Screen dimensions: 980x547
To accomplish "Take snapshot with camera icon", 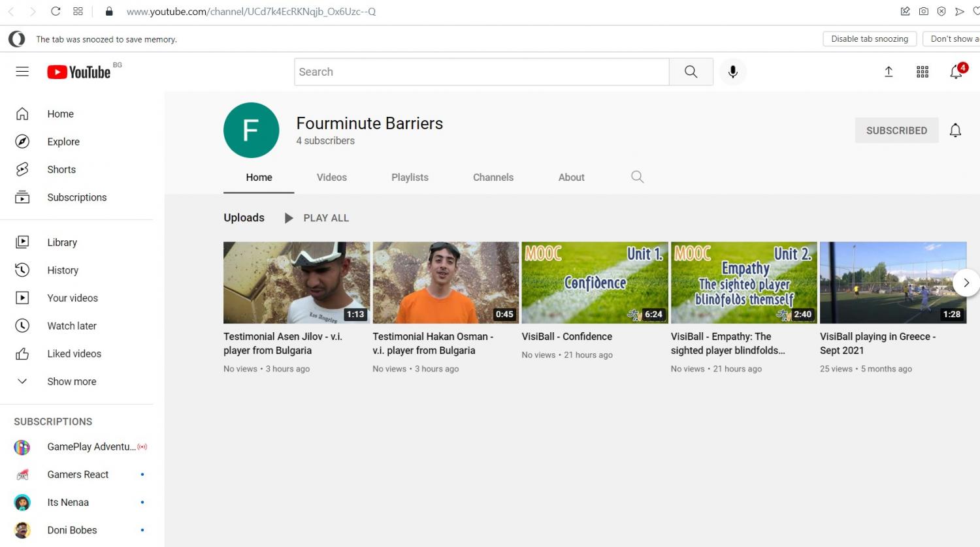I will 923,11.
